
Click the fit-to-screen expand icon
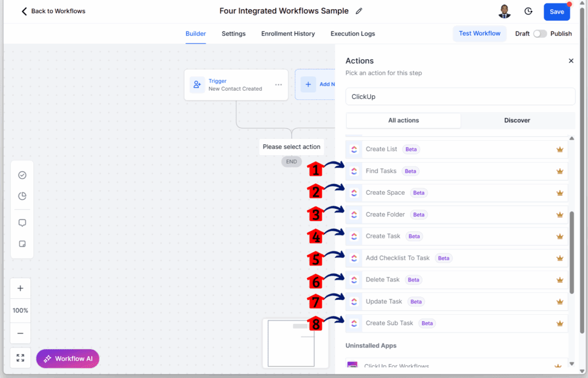click(x=20, y=358)
